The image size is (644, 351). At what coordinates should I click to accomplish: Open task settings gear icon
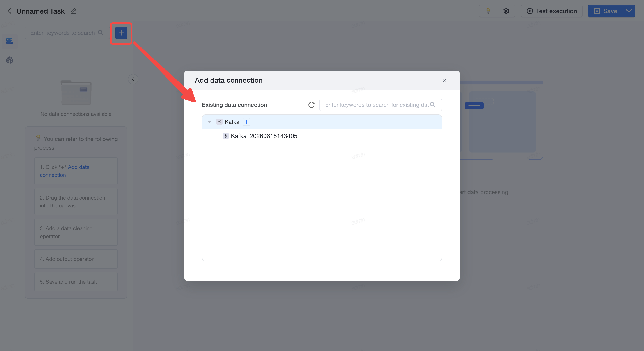click(x=506, y=11)
